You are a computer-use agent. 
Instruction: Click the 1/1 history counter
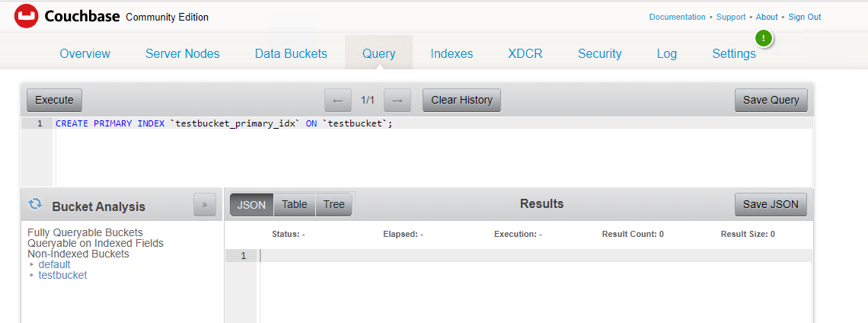tap(368, 101)
